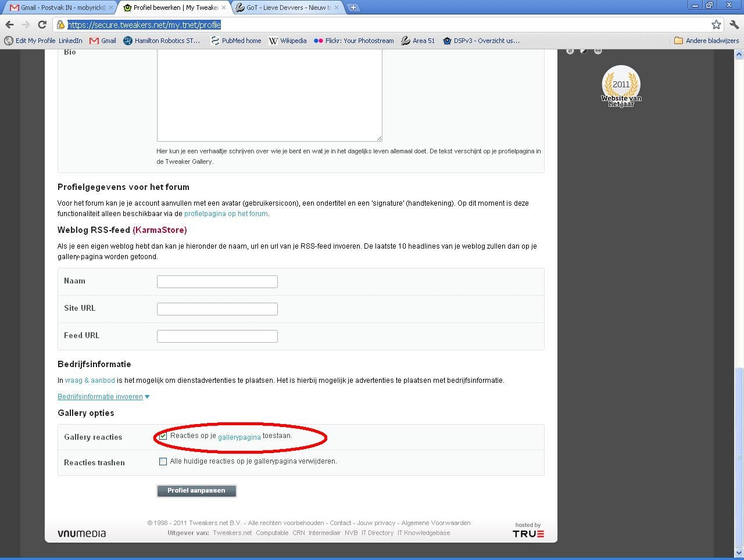744x560 pixels.
Task: Open the CRN footer link
Action: pos(299,533)
